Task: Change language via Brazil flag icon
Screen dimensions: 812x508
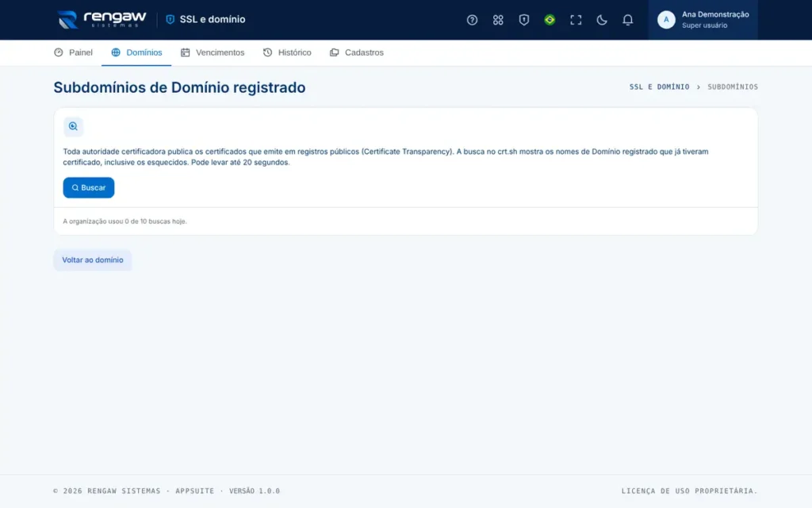Action: point(550,20)
